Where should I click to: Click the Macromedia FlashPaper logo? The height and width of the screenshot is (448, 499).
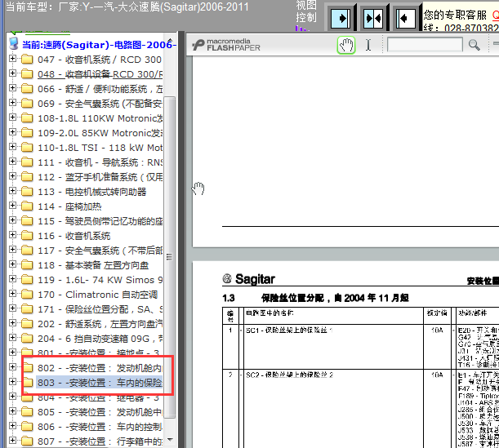(226, 45)
